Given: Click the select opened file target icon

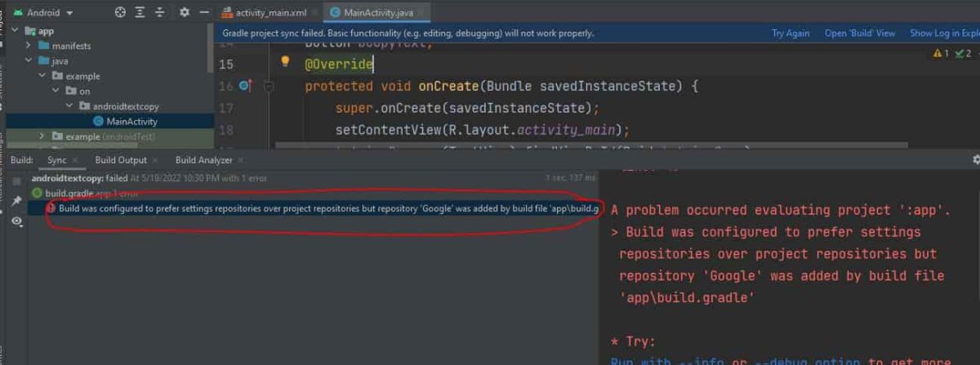Looking at the screenshot, I should click(x=120, y=12).
